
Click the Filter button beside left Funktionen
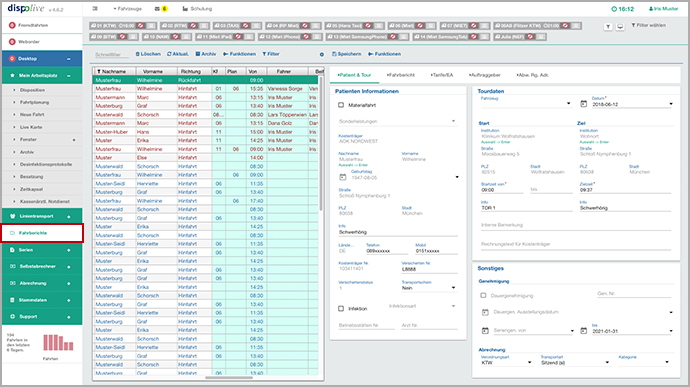coord(271,54)
